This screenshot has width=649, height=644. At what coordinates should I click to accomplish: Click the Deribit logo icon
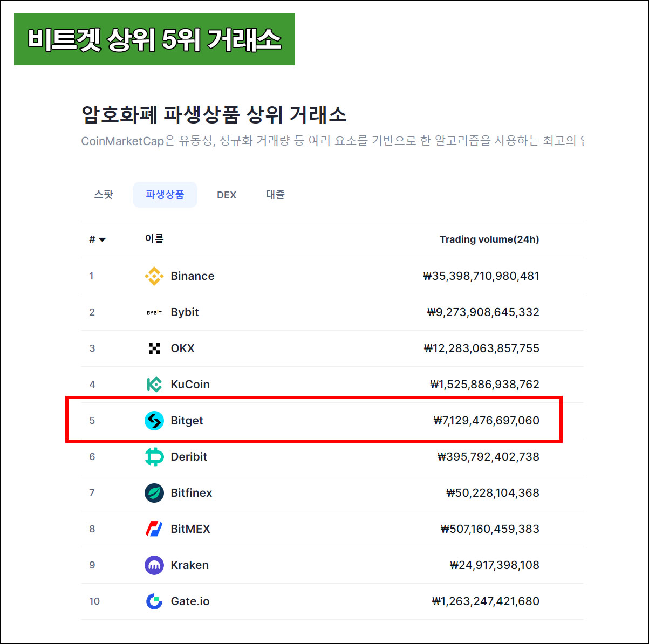click(154, 457)
